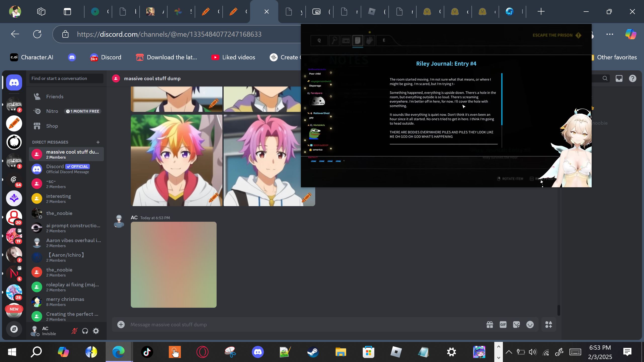
Task: Create a new DM with plus icon
Action: coord(98,142)
